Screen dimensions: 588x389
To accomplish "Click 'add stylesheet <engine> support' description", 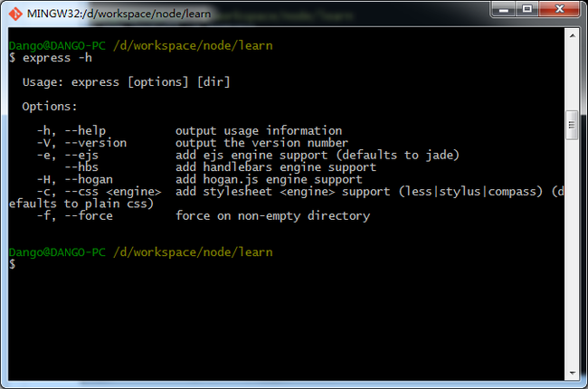I will tap(283, 192).
